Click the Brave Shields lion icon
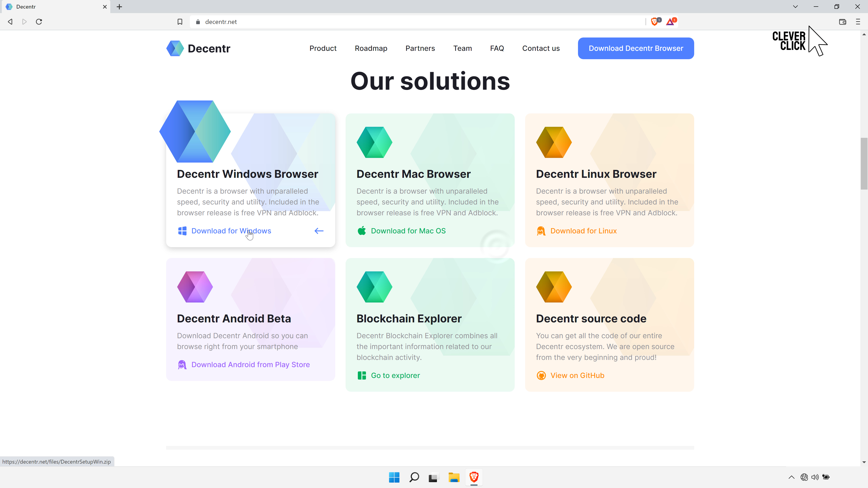 pos(655,21)
